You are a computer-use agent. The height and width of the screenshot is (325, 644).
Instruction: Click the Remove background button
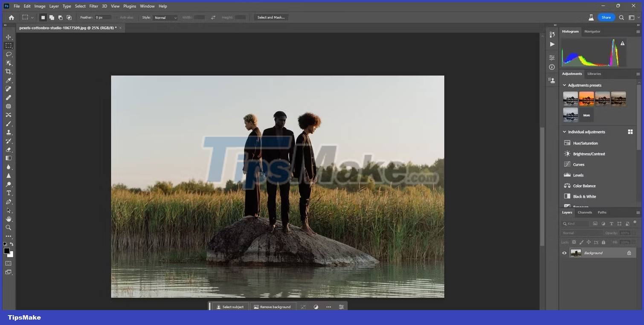coord(273,307)
